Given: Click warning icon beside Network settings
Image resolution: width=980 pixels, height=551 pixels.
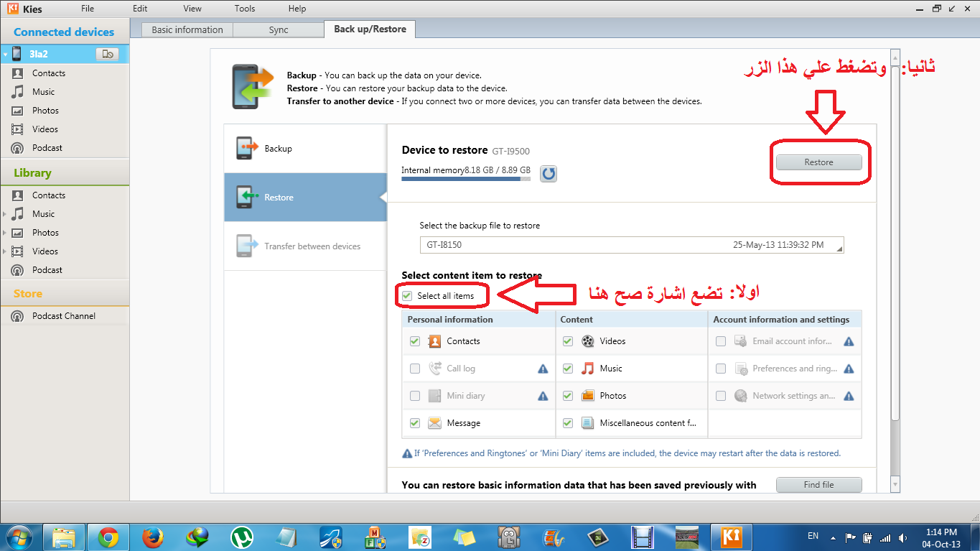Looking at the screenshot, I should coord(849,396).
